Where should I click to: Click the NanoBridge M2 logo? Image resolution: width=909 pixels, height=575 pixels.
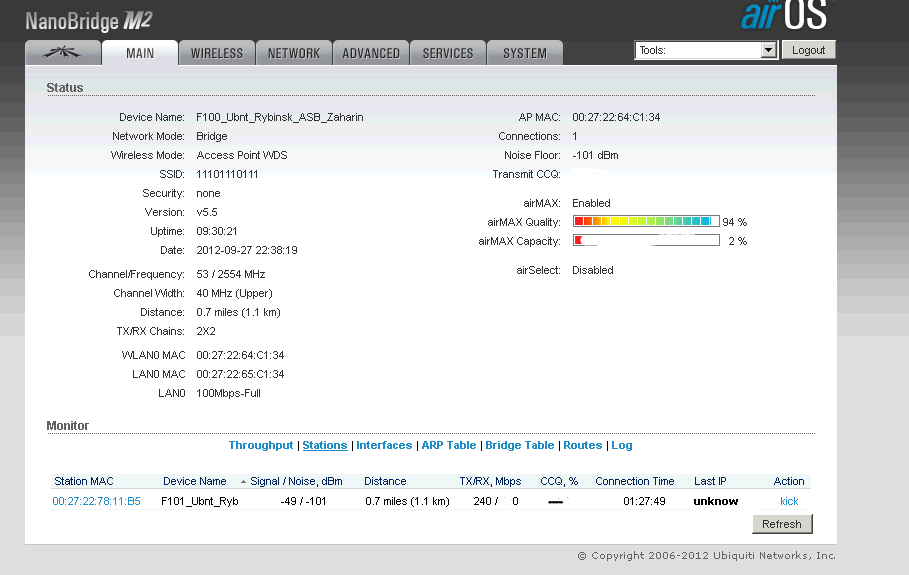point(89,21)
